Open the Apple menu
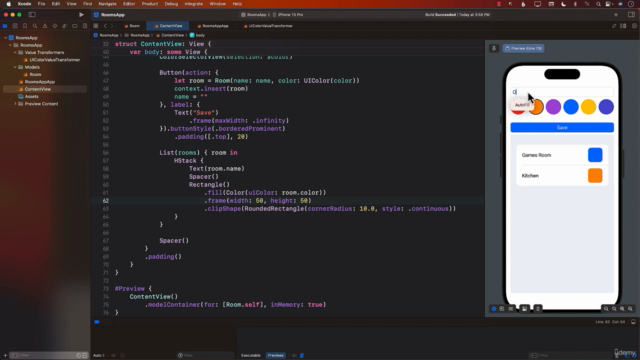This screenshot has width=640, height=360. point(9,4)
